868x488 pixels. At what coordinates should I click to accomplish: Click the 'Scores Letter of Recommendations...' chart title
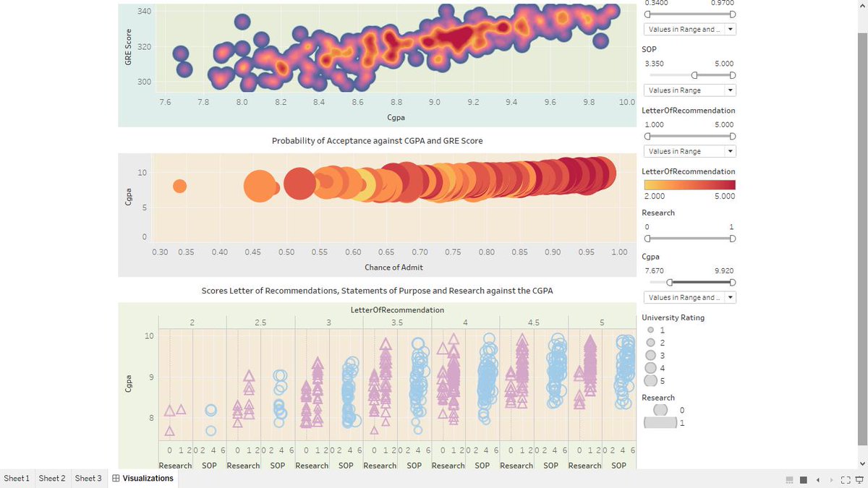tap(377, 291)
